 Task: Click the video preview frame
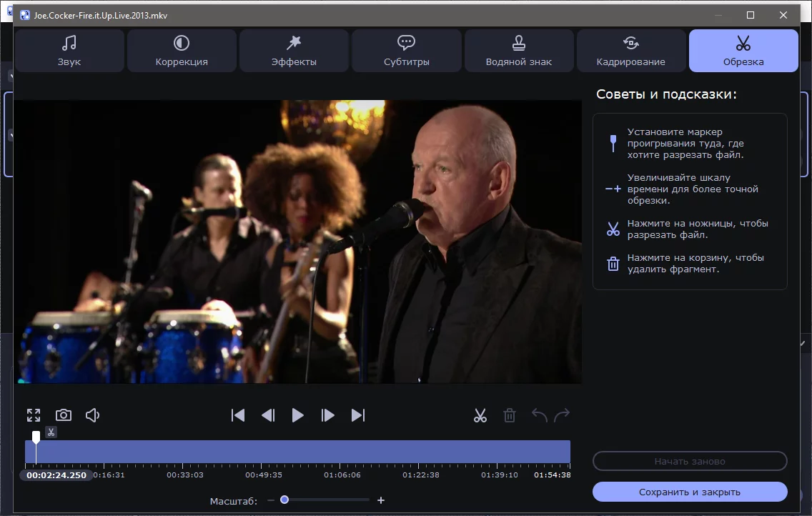298,242
